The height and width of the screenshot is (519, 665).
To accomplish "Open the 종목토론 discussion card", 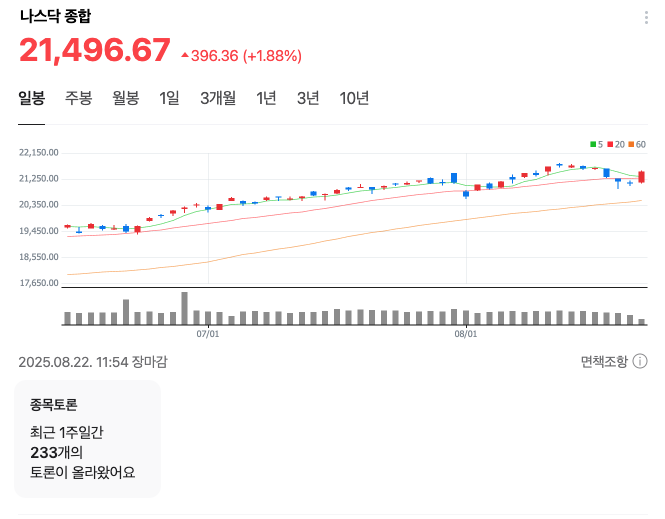I will click(x=88, y=439).
